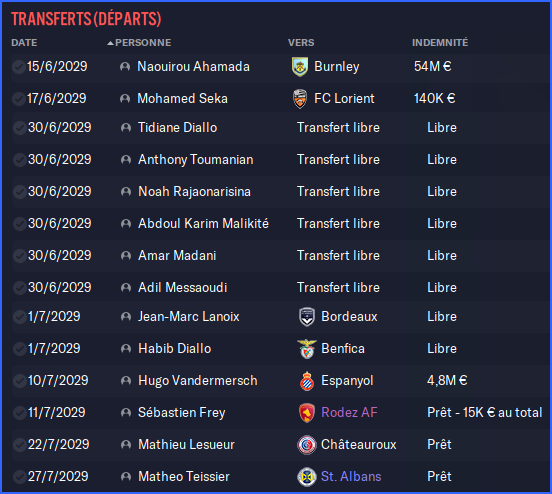Toggle checkmark on the 15/6/2029 row
The width and height of the screenshot is (552, 494).
(18, 67)
